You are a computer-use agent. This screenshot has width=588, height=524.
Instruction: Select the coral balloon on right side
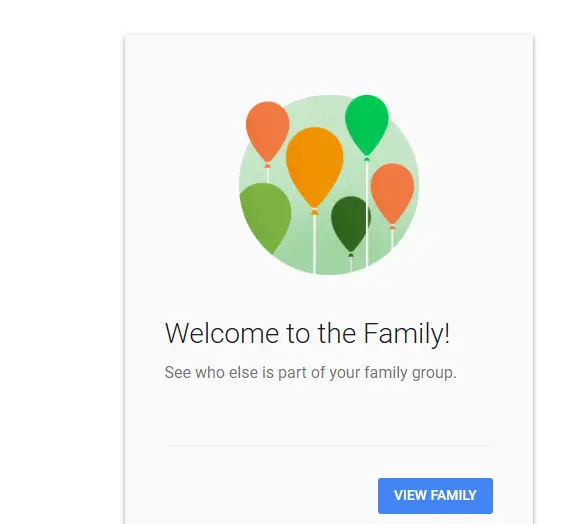[392, 194]
